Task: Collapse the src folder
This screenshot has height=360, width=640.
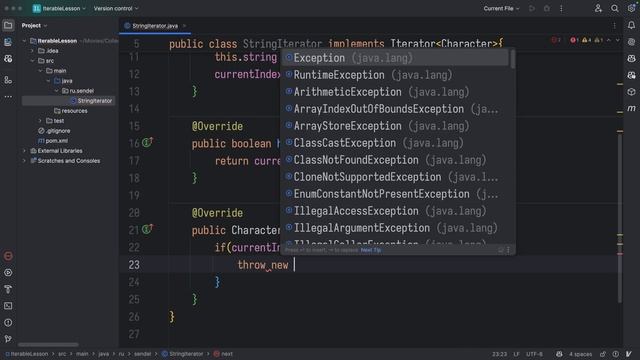Action: 32,61
